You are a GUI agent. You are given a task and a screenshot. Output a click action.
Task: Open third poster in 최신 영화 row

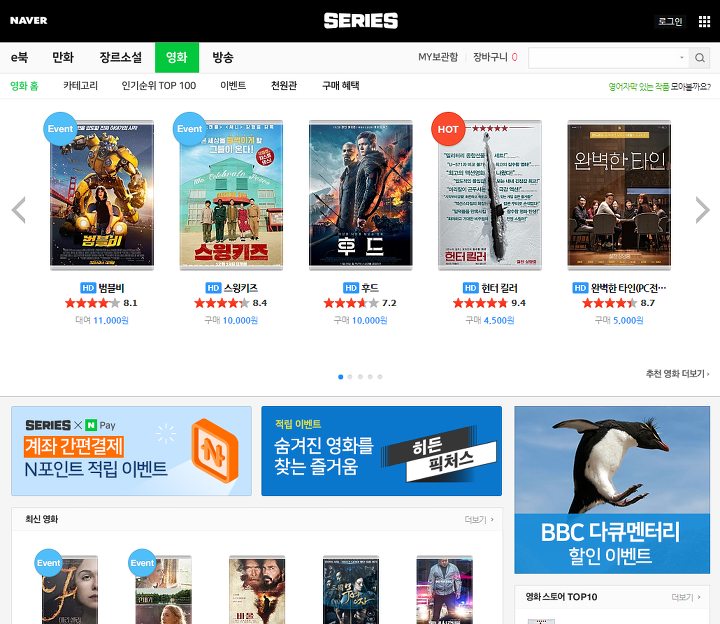click(257, 590)
